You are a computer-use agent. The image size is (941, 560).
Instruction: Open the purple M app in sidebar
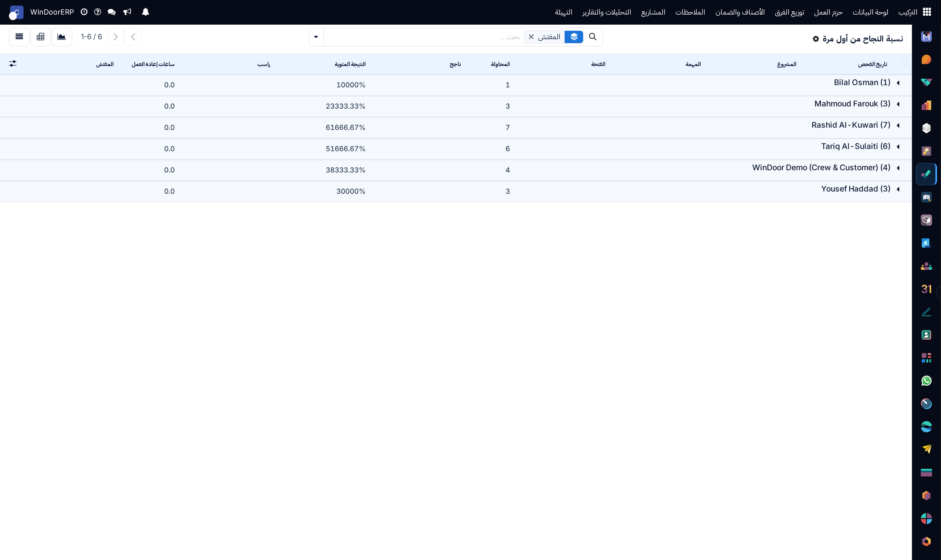(926, 37)
